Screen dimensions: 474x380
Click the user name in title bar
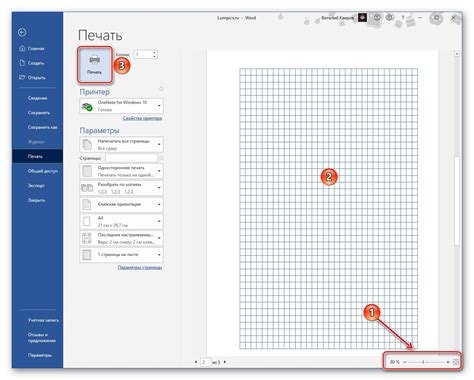point(337,18)
